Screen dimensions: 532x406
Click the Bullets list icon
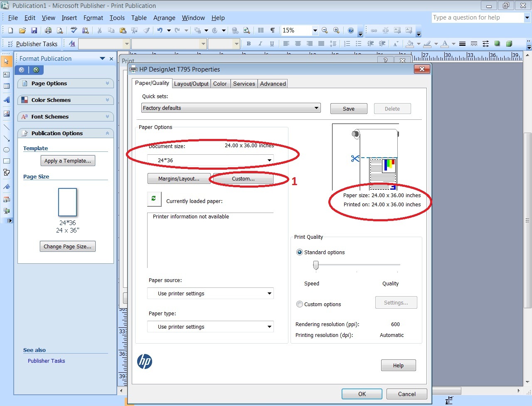pyautogui.click(x=358, y=44)
